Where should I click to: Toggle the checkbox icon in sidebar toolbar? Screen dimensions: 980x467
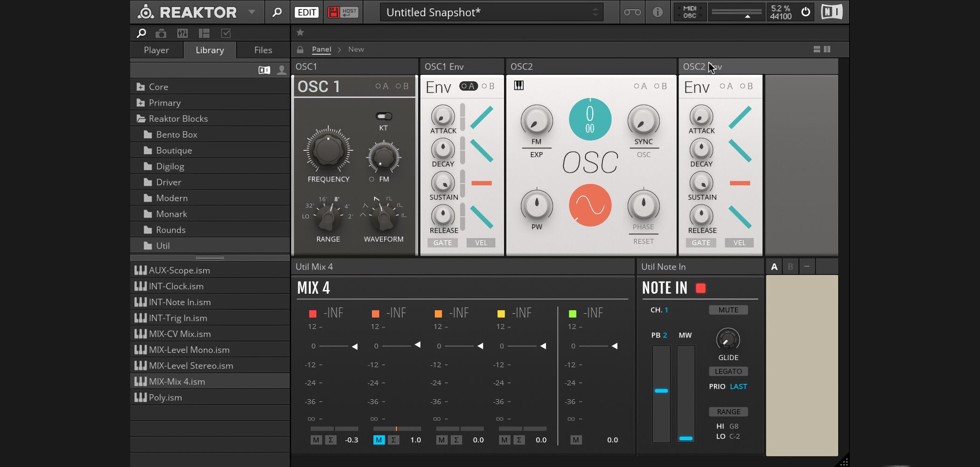tap(226, 33)
